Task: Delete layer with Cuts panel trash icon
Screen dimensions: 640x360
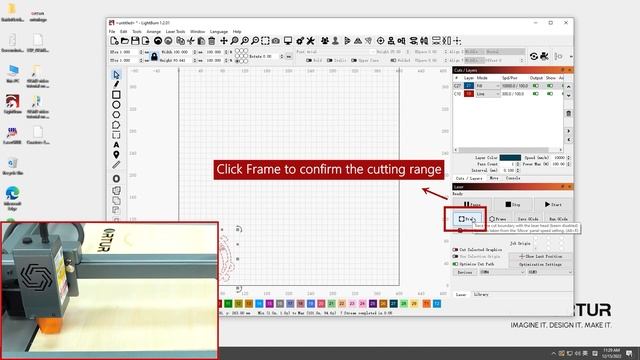Action: coord(569,113)
